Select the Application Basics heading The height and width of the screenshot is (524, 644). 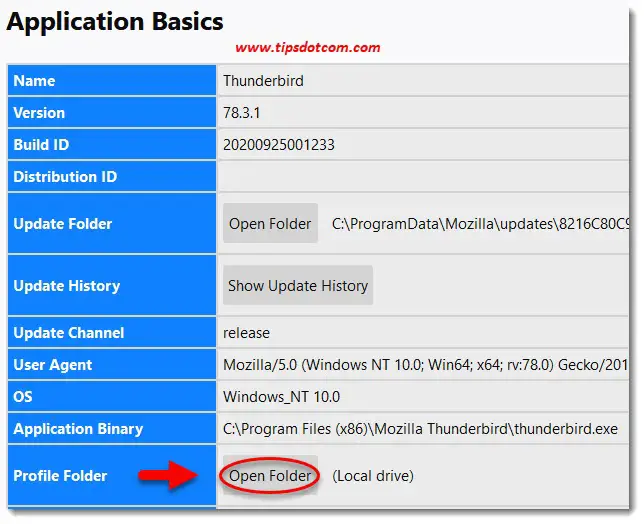(x=115, y=21)
